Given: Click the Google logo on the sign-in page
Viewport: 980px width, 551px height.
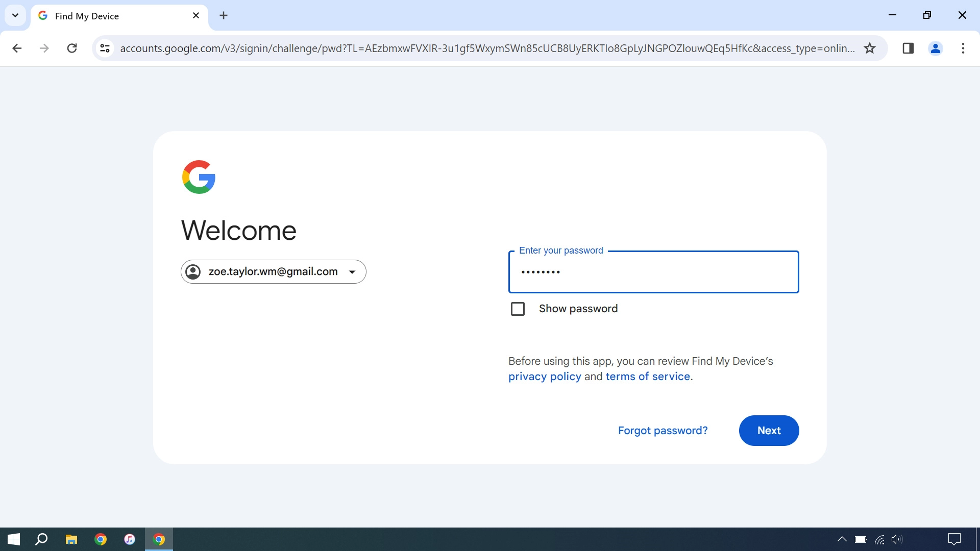Looking at the screenshot, I should coord(199,177).
